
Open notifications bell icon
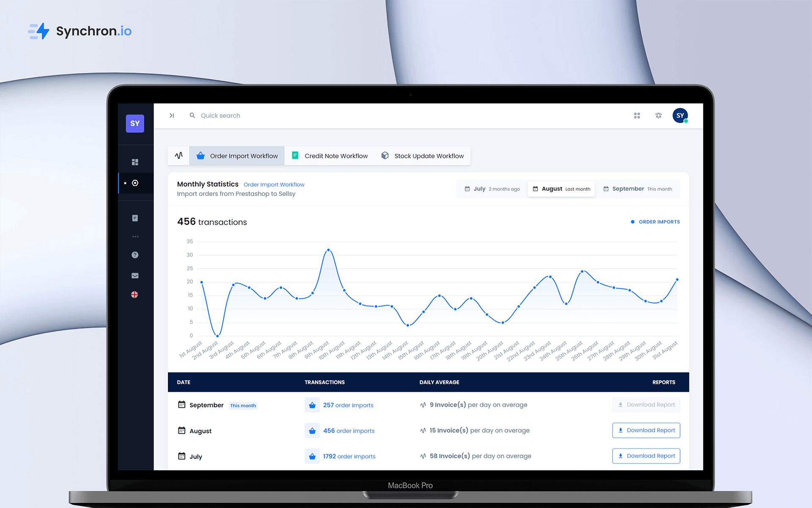[x=658, y=116]
